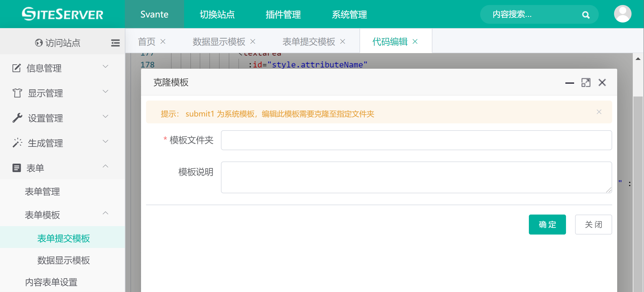Focus the 模板说明 text area
Image resolution: width=644 pixels, height=292 pixels.
coord(416,177)
